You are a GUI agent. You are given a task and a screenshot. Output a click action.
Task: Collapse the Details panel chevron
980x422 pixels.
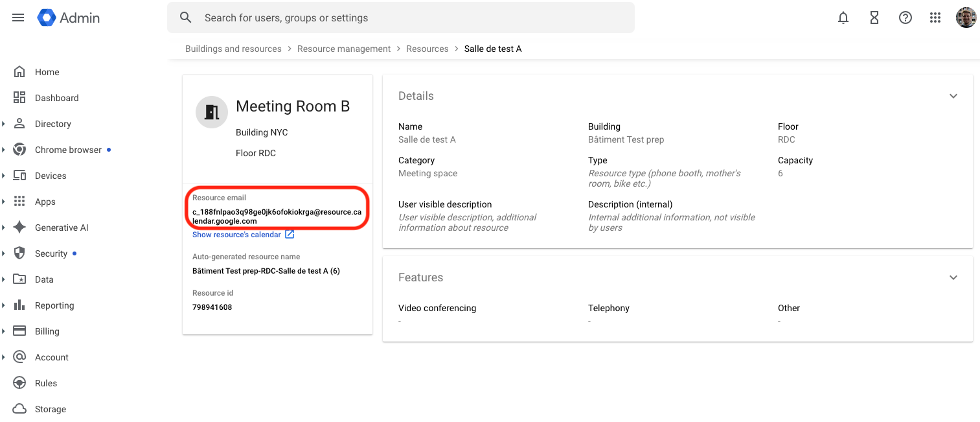(x=953, y=95)
